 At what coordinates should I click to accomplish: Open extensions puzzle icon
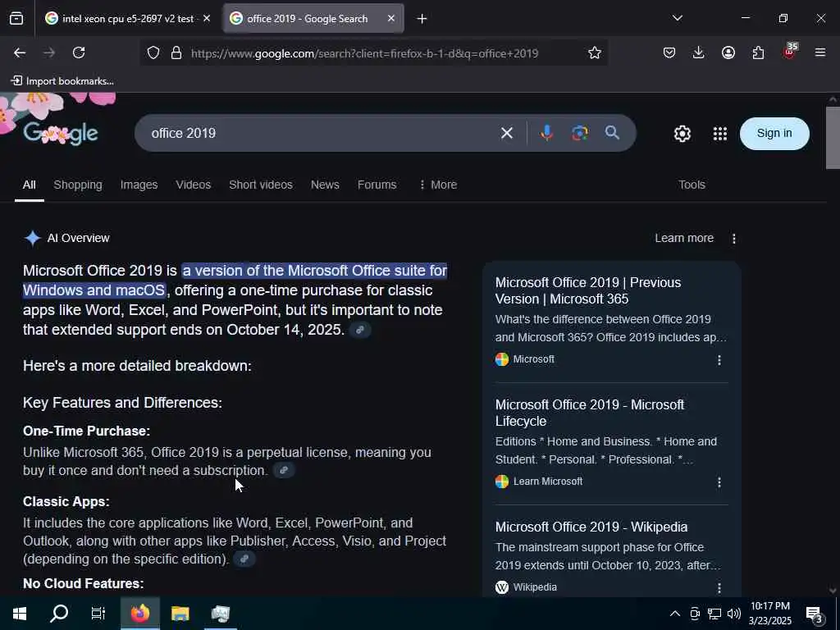[x=758, y=52]
